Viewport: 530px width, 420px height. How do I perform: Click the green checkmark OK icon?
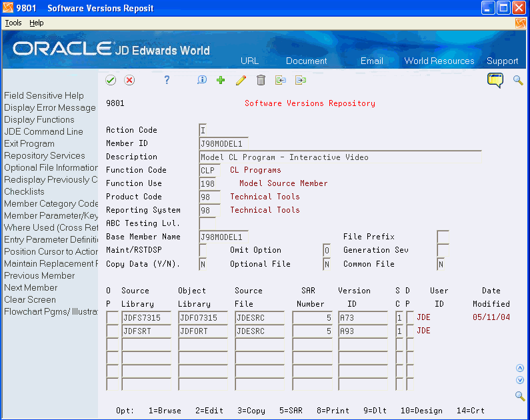pyautogui.click(x=111, y=81)
